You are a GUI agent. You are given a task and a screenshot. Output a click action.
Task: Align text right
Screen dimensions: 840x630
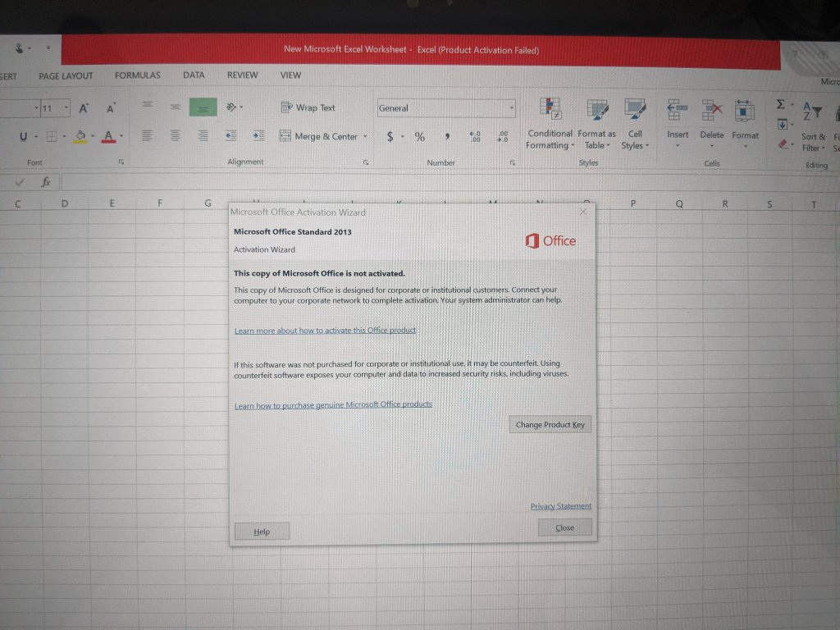(203, 136)
